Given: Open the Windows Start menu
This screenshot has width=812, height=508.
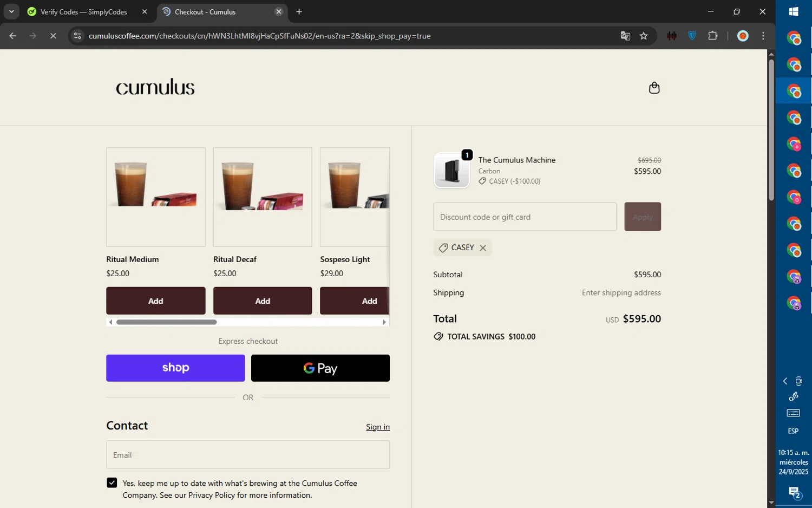Looking at the screenshot, I should (x=794, y=11).
